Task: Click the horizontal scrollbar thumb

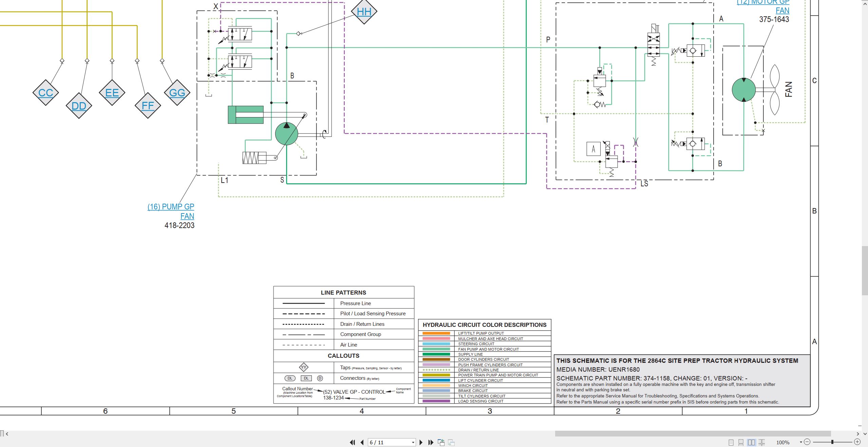Action: 693,433
